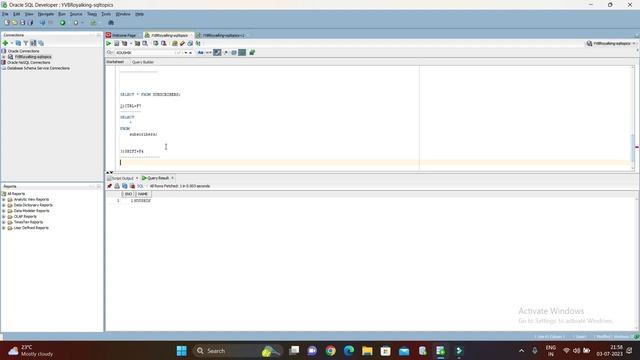This screenshot has width=640, height=360.
Task: Click Run Script icon beside green play
Action: tap(117, 43)
